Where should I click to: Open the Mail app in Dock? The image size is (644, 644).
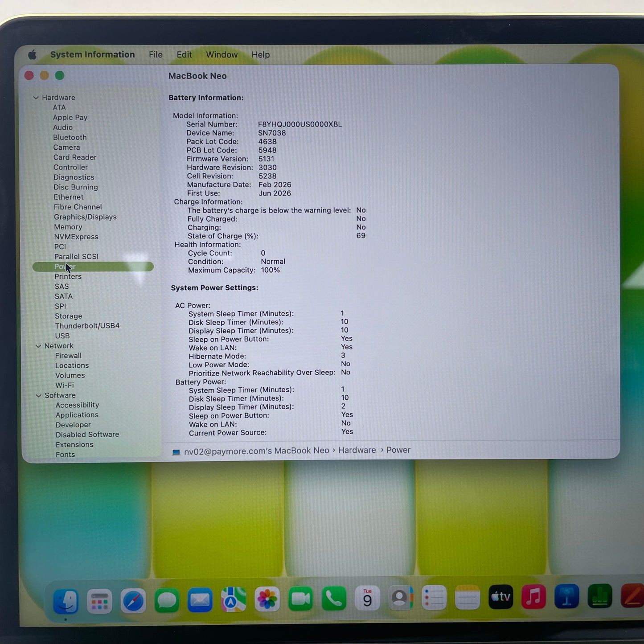tap(200, 600)
